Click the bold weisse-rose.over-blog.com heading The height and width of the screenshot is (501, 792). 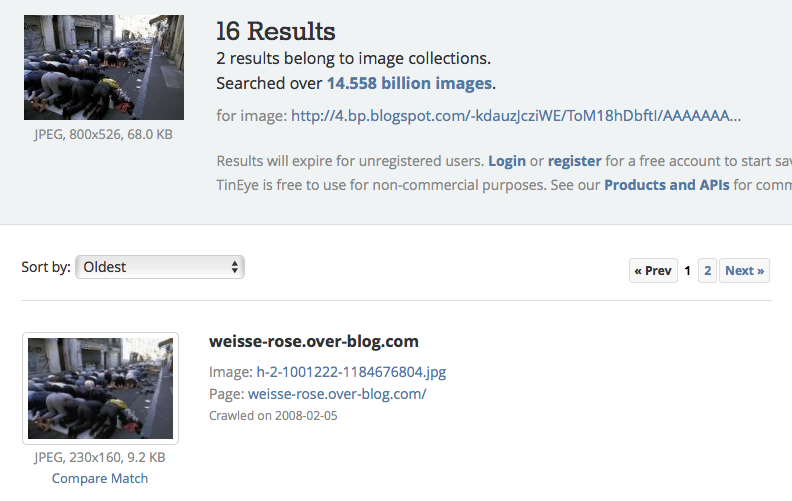(313, 341)
